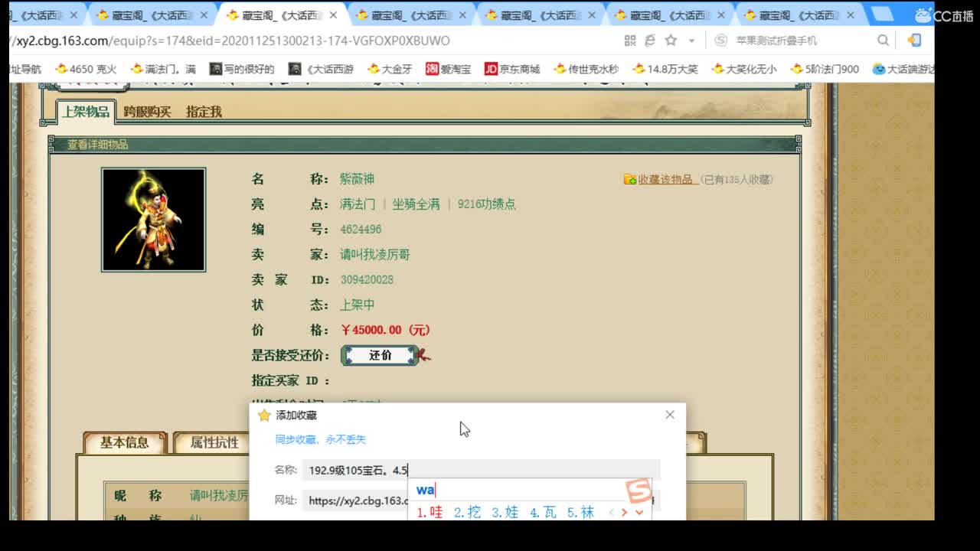Open the 基本信息 tab
Image resolution: width=980 pixels, height=551 pixels.
(x=125, y=442)
